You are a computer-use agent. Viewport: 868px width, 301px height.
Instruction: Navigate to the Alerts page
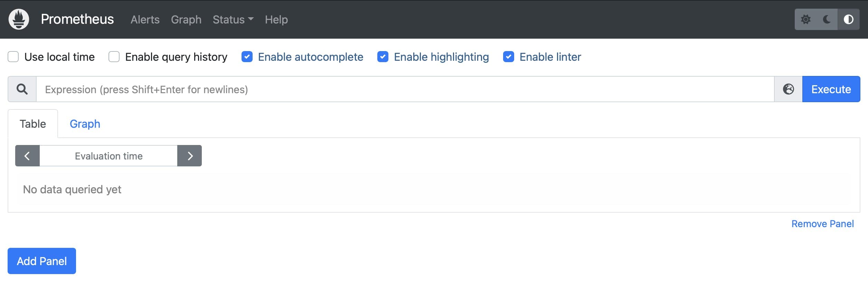[x=145, y=19]
